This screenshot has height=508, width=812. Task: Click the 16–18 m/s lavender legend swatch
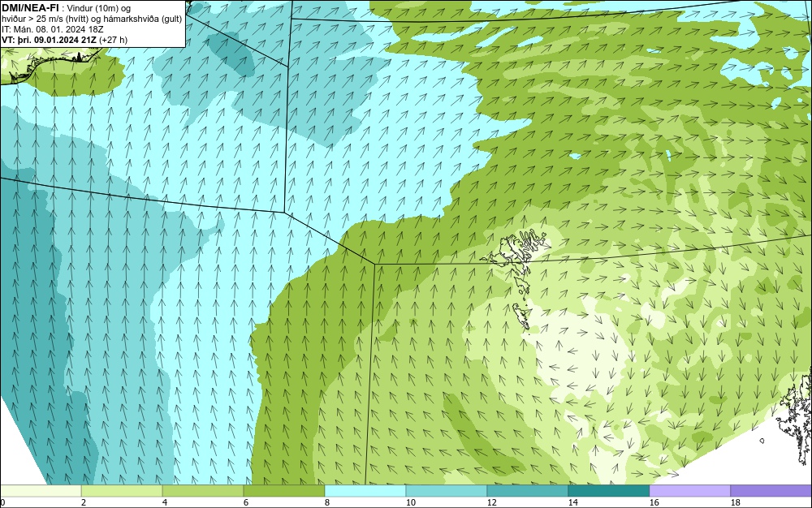[x=689, y=490]
